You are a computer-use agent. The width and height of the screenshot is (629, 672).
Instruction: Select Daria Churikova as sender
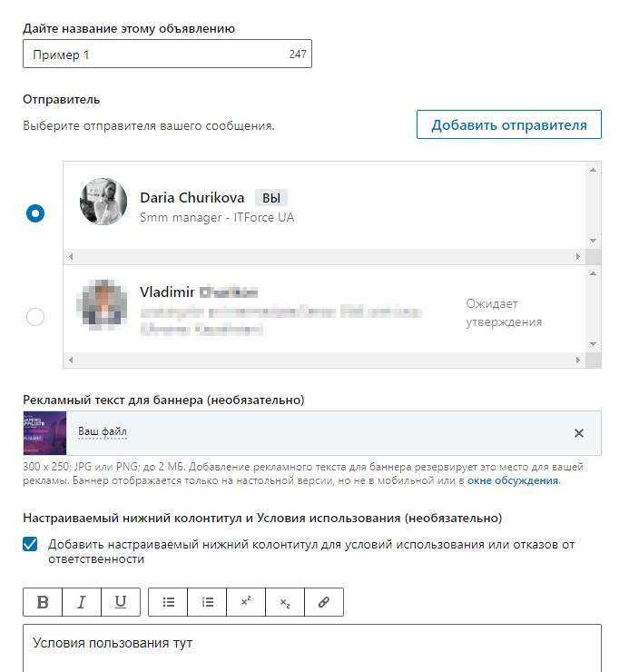pyautogui.click(x=35, y=213)
